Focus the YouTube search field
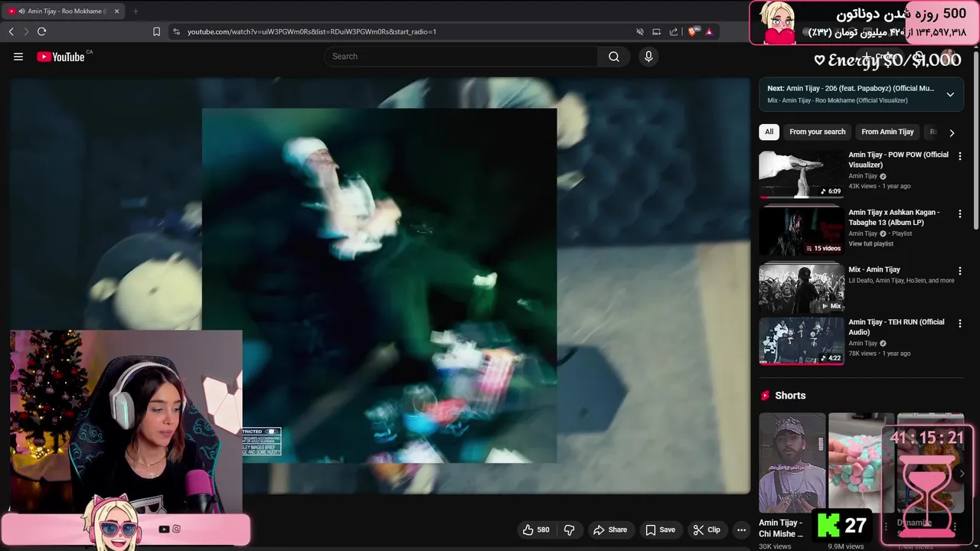This screenshot has width=980, height=551. 461,57
